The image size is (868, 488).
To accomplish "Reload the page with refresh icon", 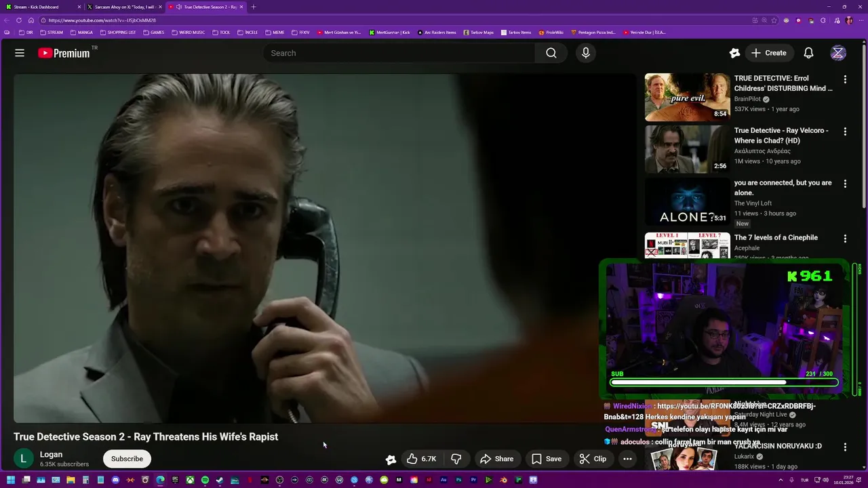I will (x=19, y=20).
